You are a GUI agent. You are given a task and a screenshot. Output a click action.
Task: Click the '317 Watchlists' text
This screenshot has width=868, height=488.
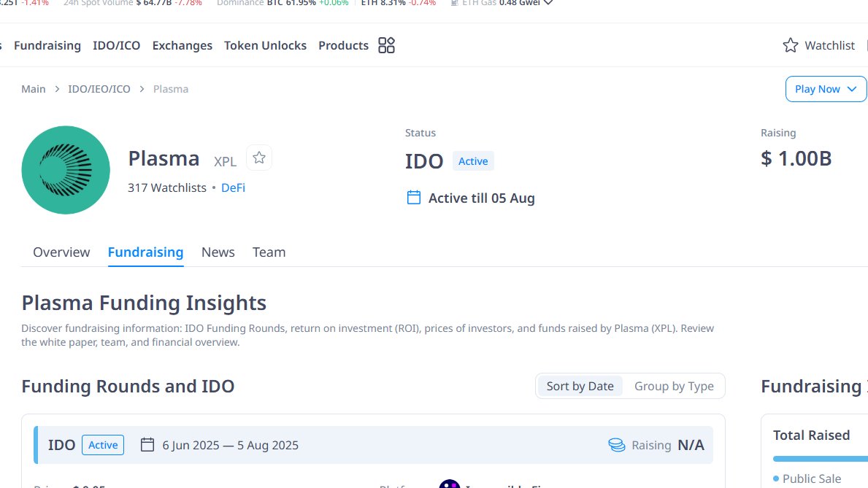[166, 187]
